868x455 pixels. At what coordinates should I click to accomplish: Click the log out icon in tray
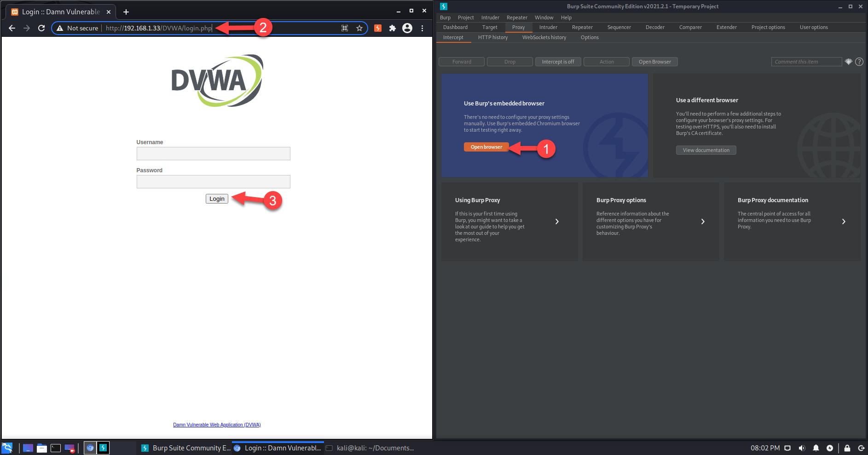[x=861, y=448]
